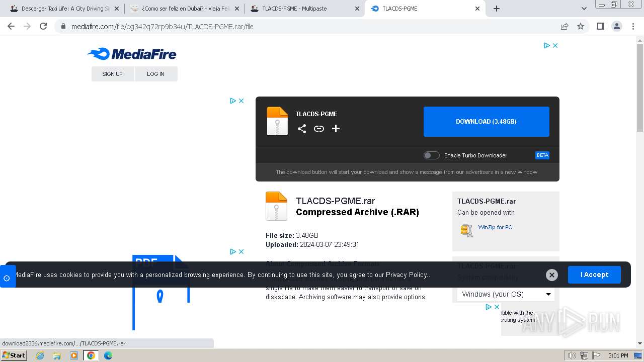Click the I Accept cookie button
Screen dimensions: 644x362
[594, 275]
